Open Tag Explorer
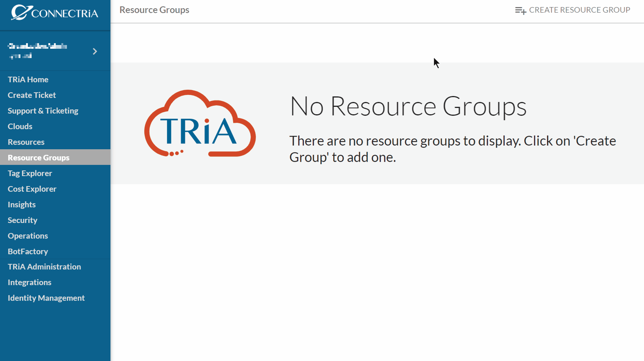 55,173
